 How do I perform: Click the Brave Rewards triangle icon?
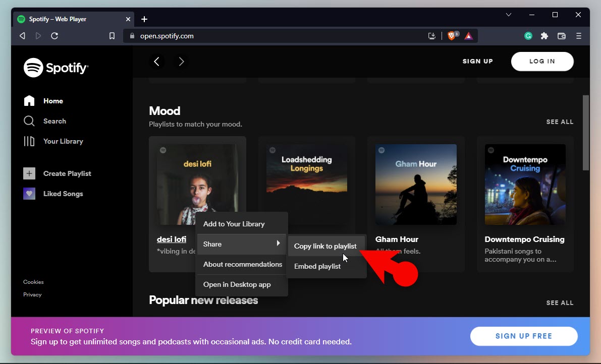[x=468, y=36]
